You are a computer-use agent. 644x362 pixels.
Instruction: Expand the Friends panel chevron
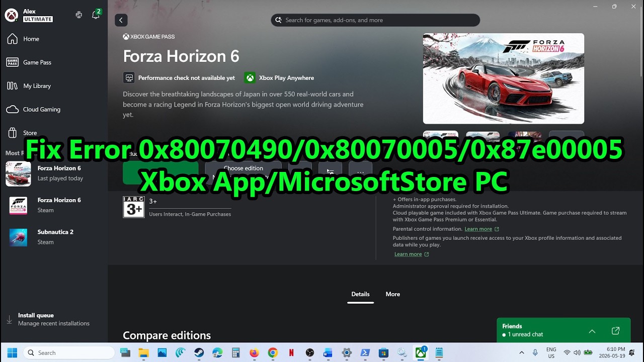592,331
